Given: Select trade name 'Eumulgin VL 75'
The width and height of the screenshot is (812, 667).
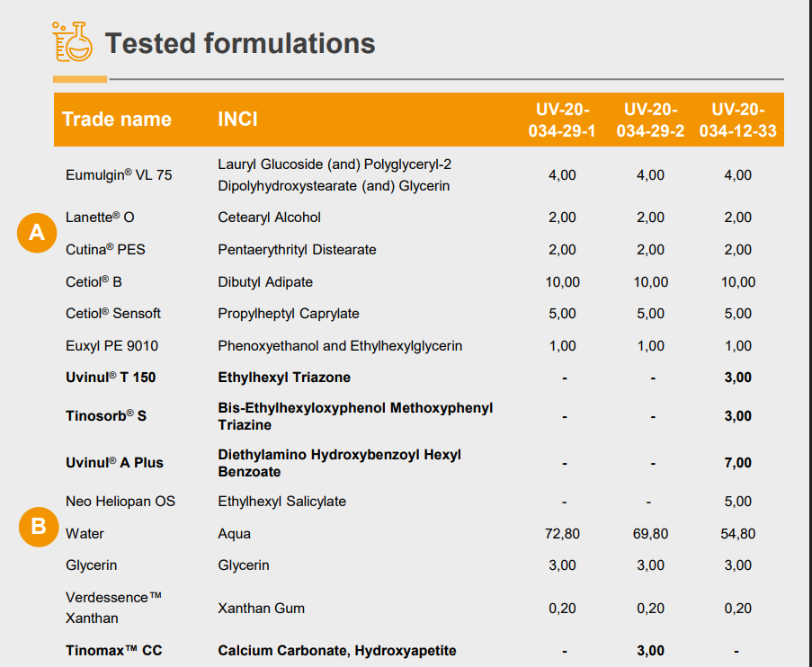Looking at the screenshot, I should [x=119, y=174].
